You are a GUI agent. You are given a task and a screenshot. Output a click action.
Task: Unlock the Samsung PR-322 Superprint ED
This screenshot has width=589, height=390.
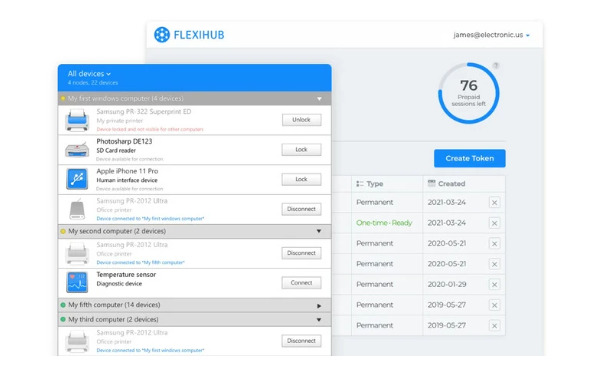302,120
